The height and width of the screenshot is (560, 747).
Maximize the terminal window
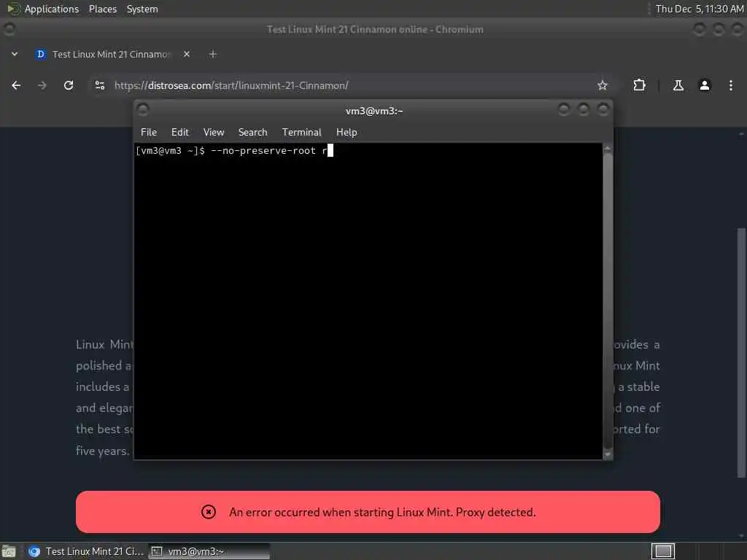coord(584,110)
